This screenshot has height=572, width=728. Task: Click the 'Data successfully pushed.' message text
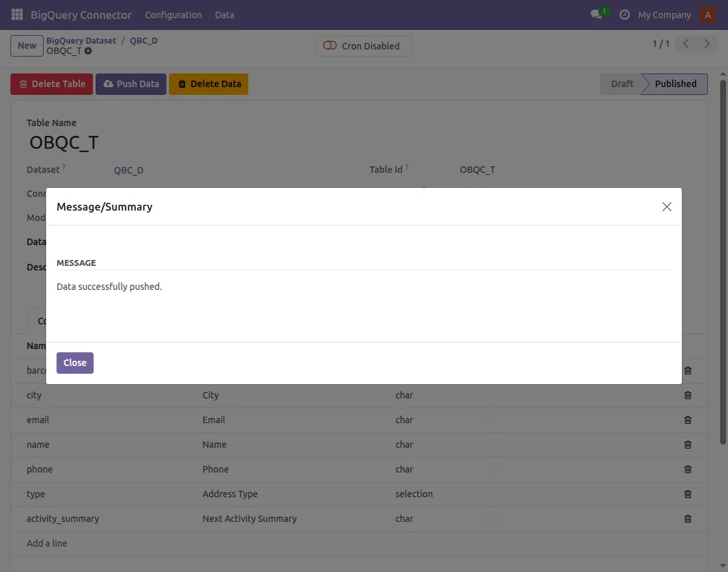[109, 287]
